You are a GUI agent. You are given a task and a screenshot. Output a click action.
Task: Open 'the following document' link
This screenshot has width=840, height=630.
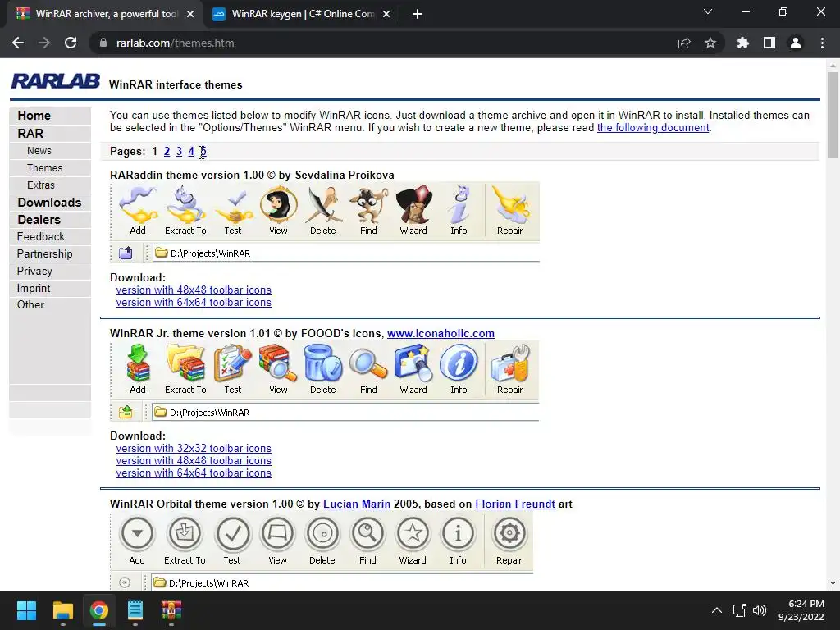point(653,128)
